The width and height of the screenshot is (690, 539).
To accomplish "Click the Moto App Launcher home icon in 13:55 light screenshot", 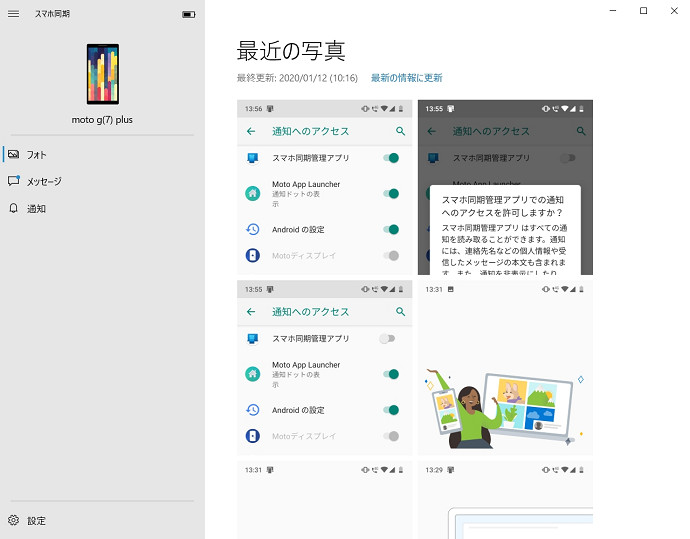I will pyautogui.click(x=253, y=374).
